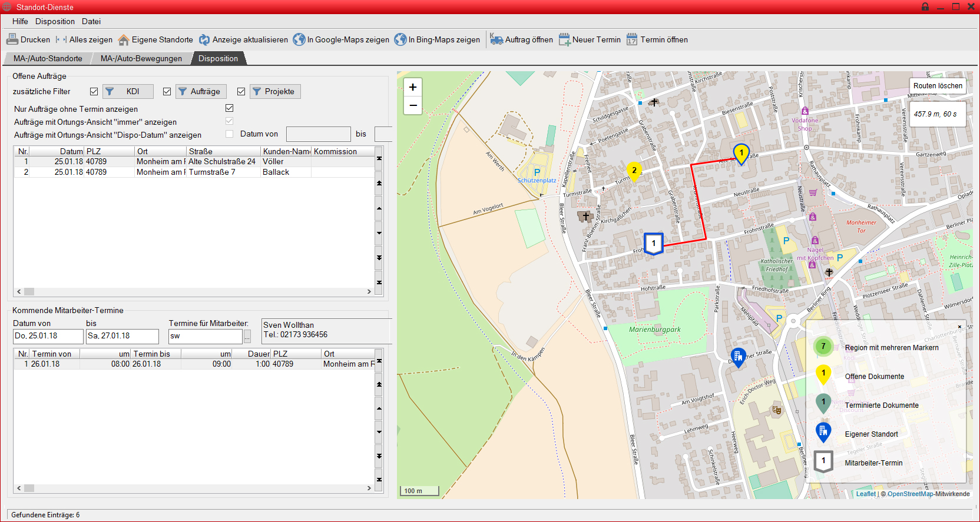Jump to last record in Mitarbeiter-Termine table

pos(379,480)
